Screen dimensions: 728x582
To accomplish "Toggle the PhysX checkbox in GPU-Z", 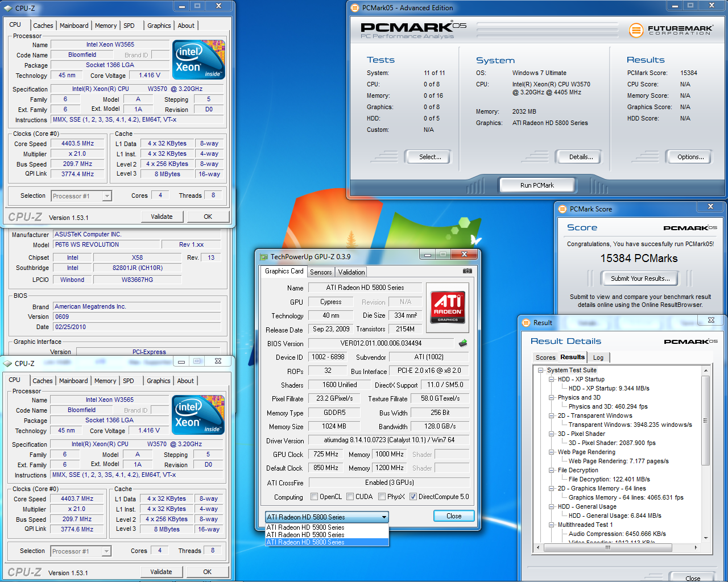I will pos(382,497).
